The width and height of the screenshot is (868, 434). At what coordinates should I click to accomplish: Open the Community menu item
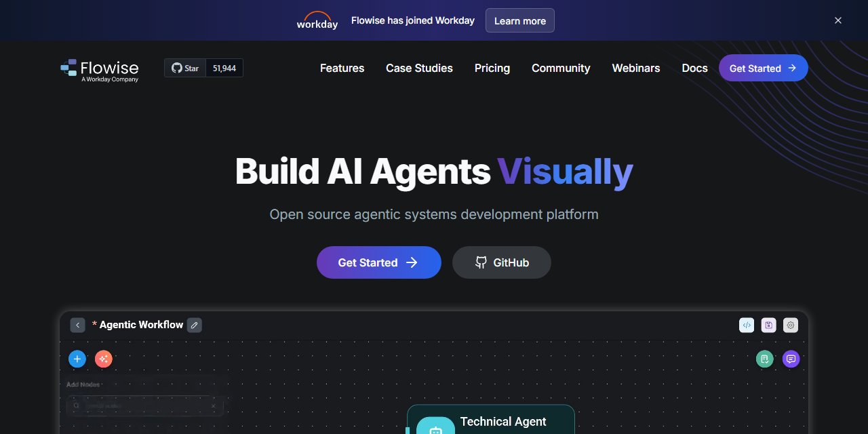click(x=561, y=68)
